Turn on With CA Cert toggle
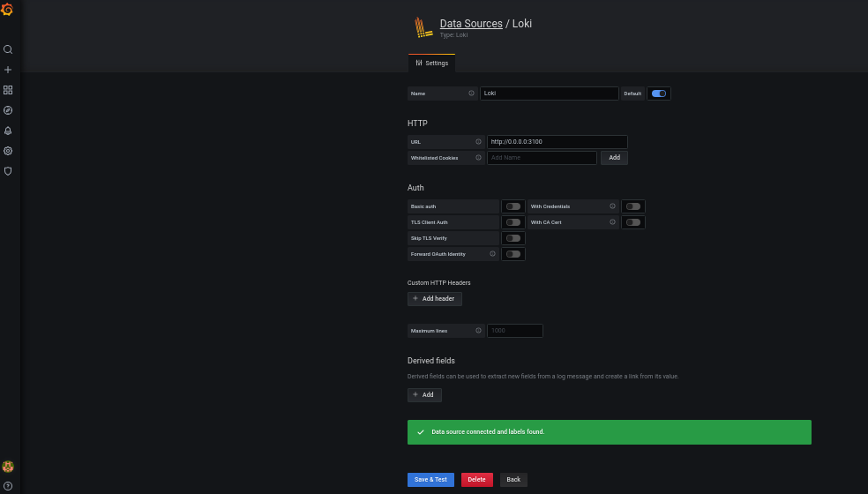Viewport: 868px width, 494px height. 632,222
